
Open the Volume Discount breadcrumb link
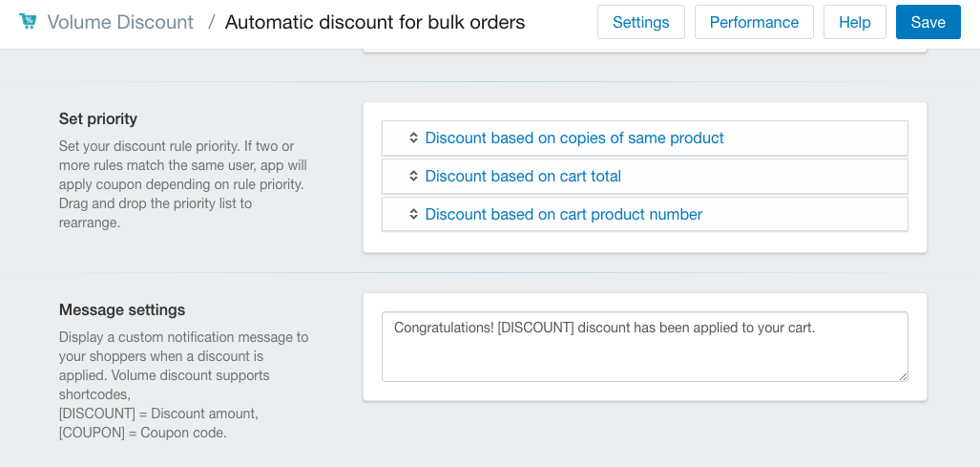(120, 22)
